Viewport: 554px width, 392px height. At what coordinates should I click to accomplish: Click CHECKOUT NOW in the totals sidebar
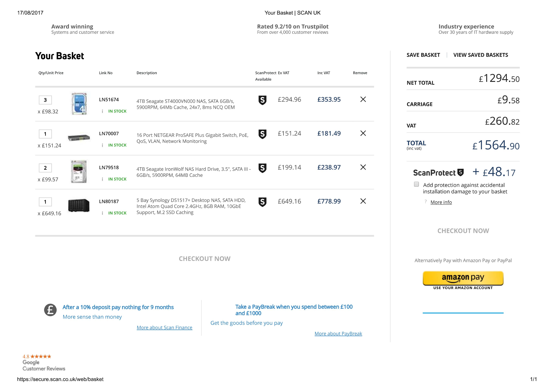click(x=463, y=231)
